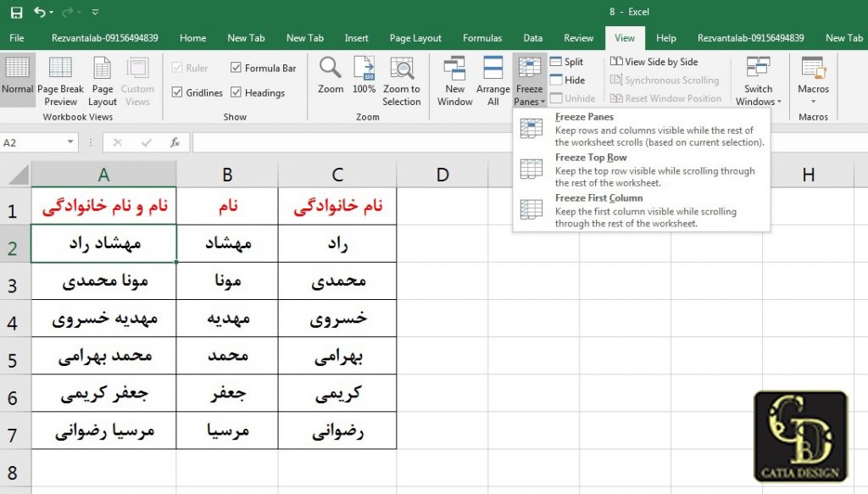The width and height of the screenshot is (868, 494).
Task: Click cell C4 'خسروی'
Action: 337,318
